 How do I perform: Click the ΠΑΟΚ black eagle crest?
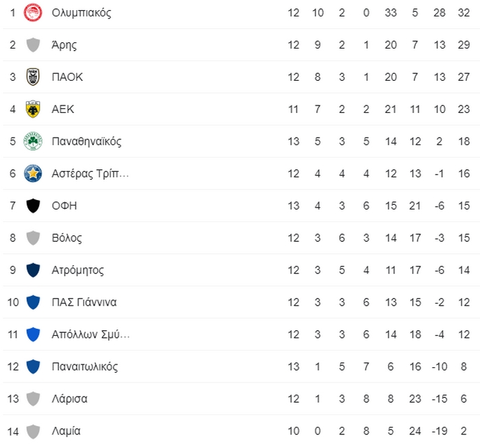coord(33,77)
